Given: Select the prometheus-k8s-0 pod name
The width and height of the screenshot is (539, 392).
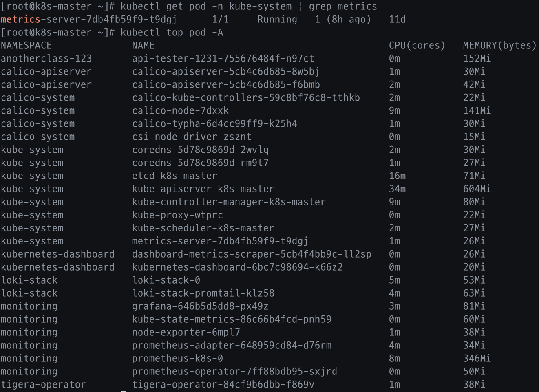Looking at the screenshot, I should click(x=177, y=358).
